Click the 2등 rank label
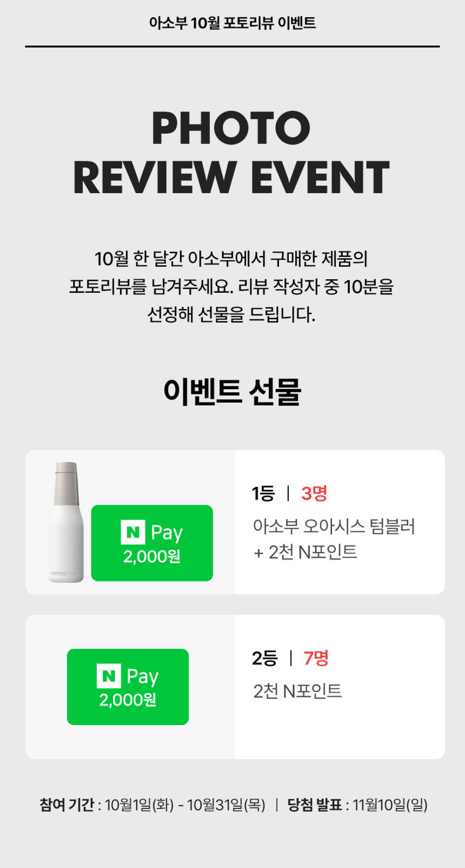465x868 pixels. [264, 659]
